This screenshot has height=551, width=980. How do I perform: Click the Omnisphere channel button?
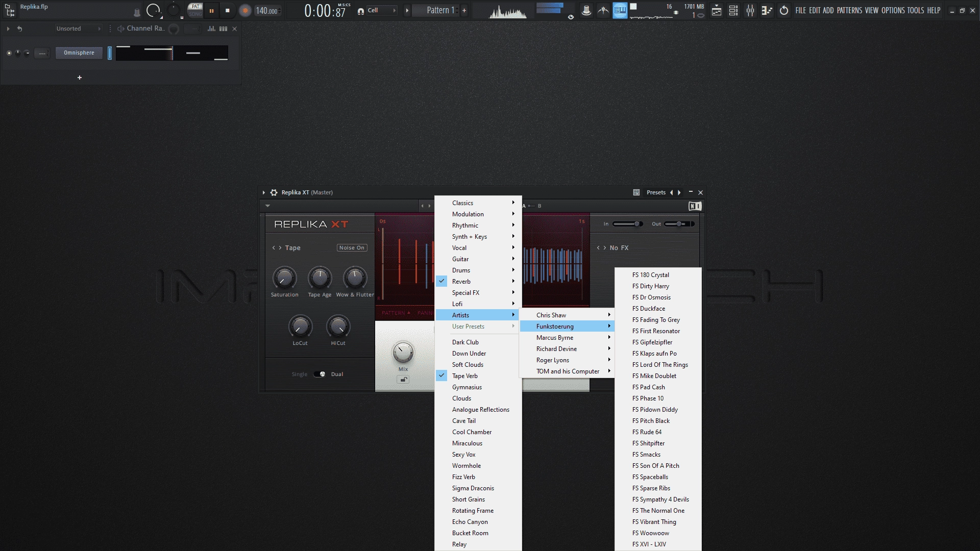tap(79, 53)
